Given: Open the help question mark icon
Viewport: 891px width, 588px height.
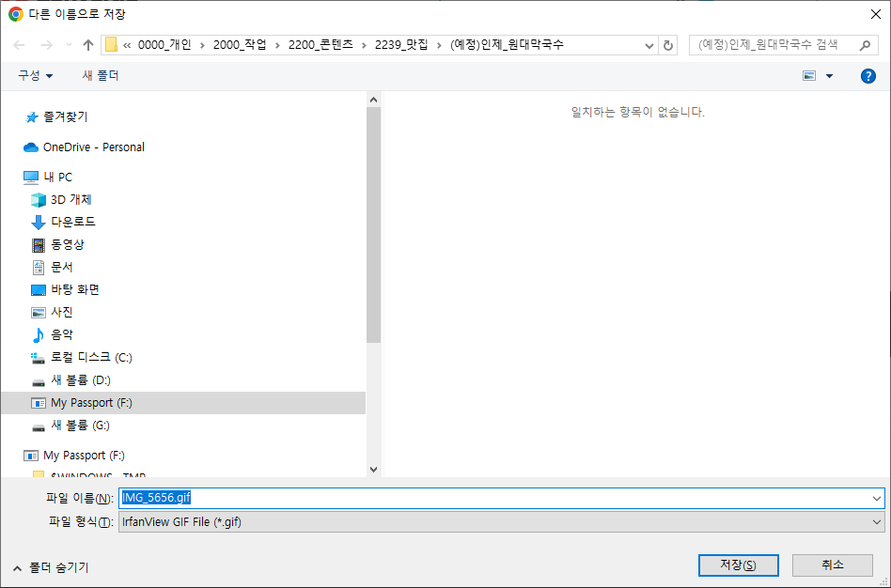Looking at the screenshot, I should click(868, 76).
